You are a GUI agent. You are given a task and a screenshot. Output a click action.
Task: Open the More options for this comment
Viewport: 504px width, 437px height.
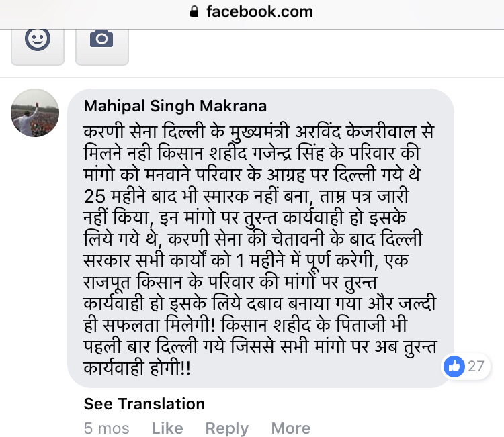(x=290, y=428)
